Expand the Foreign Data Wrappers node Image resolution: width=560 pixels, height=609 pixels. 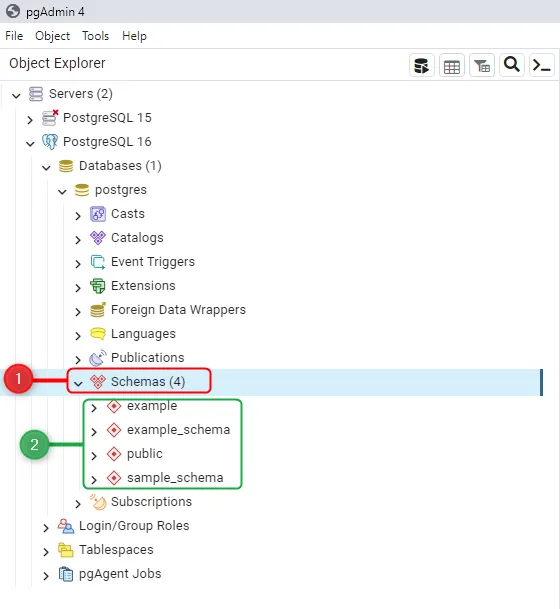click(x=78, y=311)
